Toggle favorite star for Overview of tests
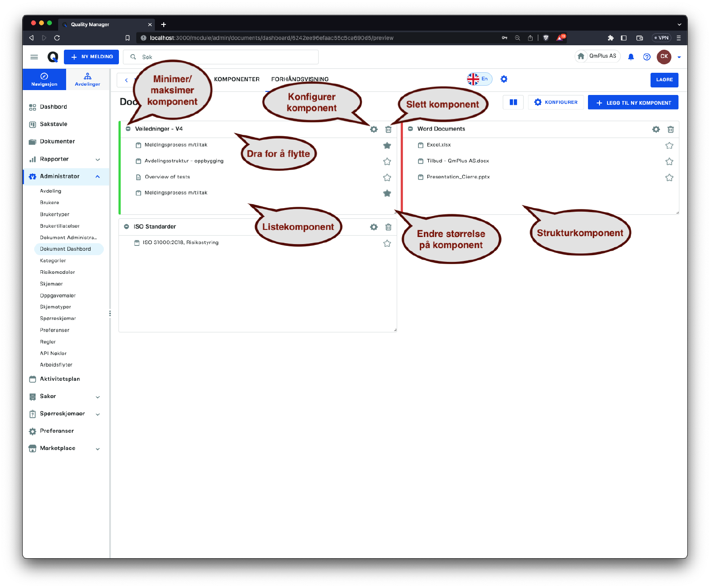 [x=387, y=178]
